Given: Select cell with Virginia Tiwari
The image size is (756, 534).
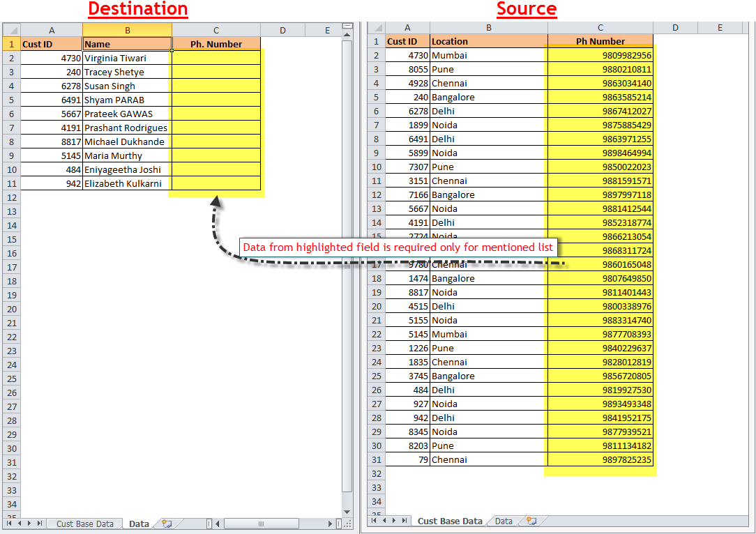Looking at the screenshot, I should point(128,58).
